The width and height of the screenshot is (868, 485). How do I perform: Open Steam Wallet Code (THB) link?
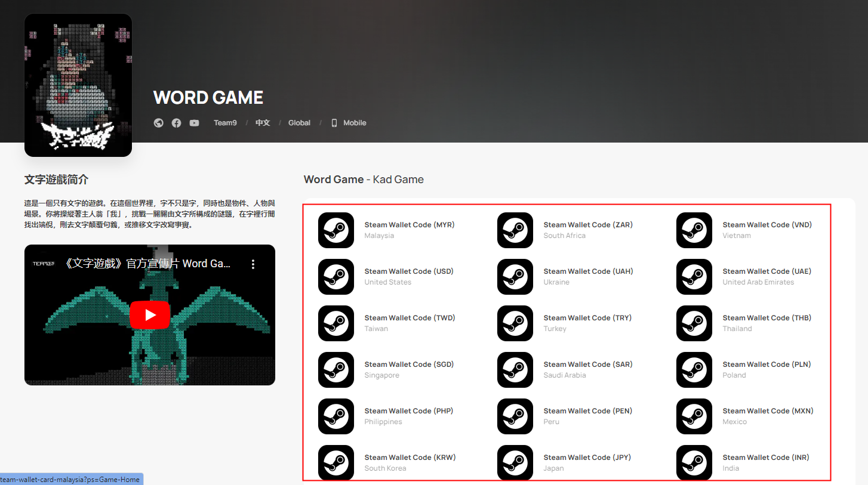[767, 318]
